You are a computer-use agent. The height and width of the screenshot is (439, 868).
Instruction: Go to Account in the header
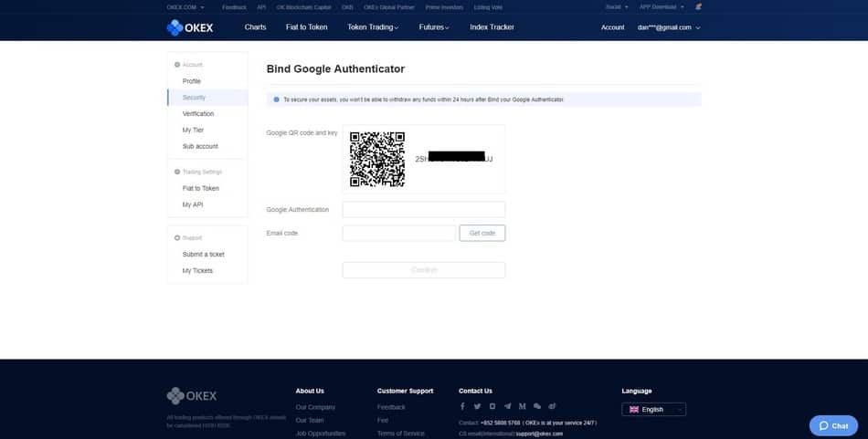tap(613, 27)
